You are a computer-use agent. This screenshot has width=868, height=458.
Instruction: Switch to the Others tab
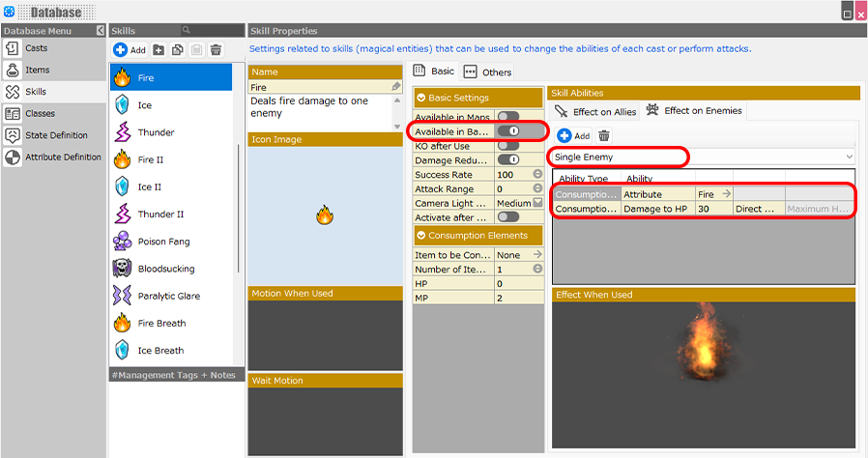point(488,72)
